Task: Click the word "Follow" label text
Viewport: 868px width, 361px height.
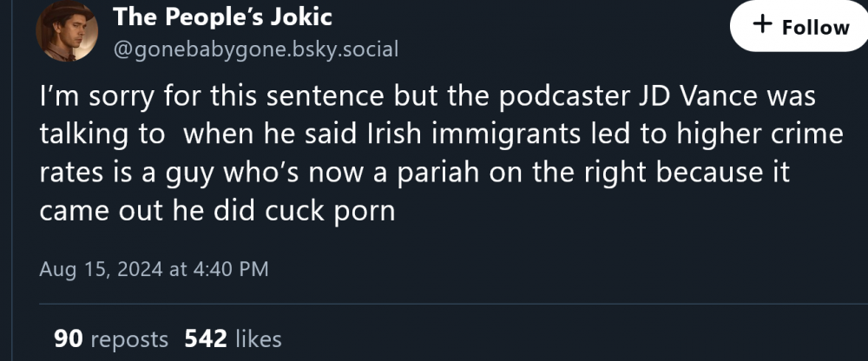Action: (x=816, y=27)
